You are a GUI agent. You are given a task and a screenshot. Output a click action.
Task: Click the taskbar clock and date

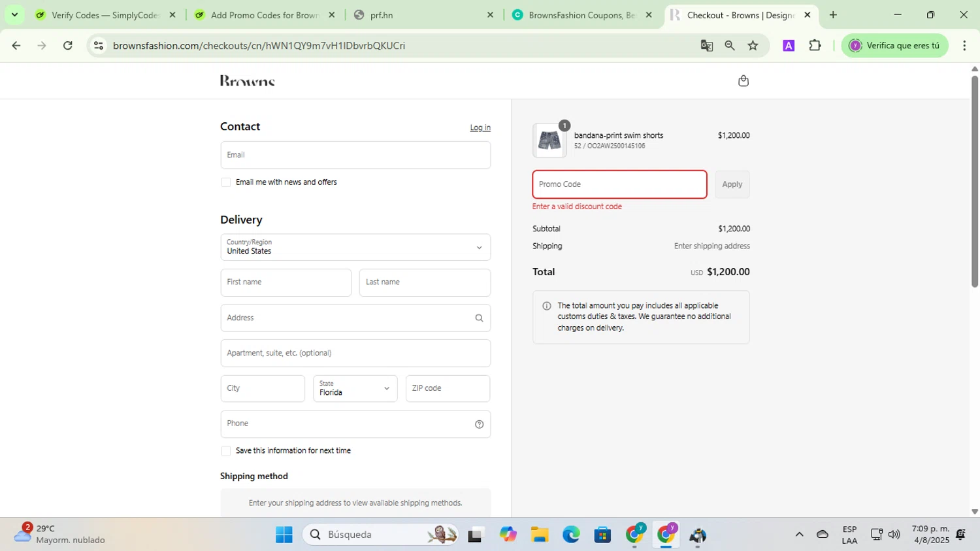coord(930,535)
